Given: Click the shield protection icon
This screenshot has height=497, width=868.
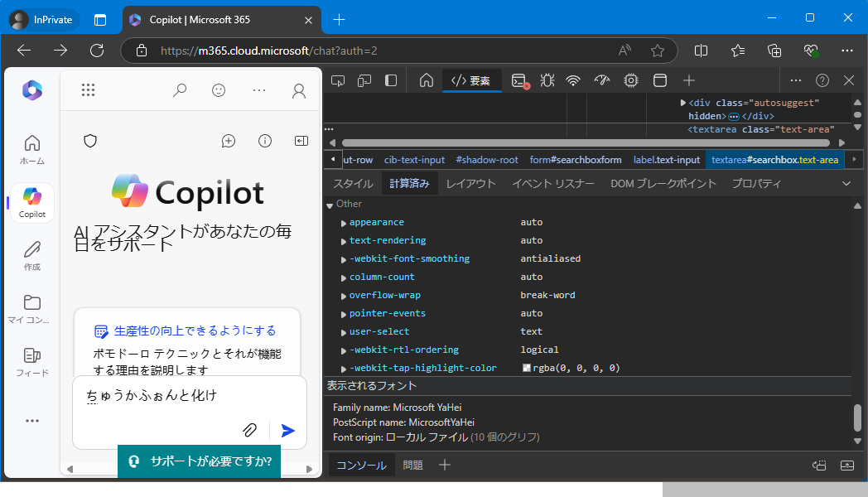Looking at the screenshot, I should tap(90, 141).
